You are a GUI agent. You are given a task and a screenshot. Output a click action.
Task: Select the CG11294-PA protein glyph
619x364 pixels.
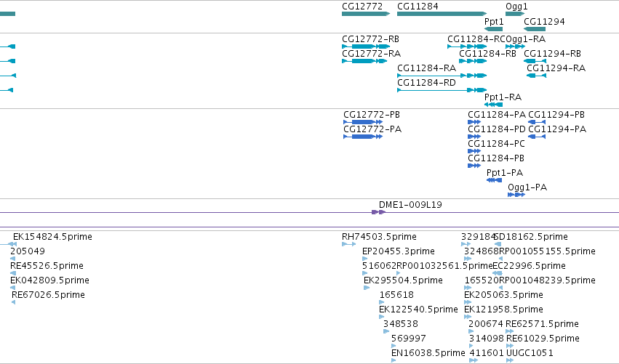pos(537,137)
